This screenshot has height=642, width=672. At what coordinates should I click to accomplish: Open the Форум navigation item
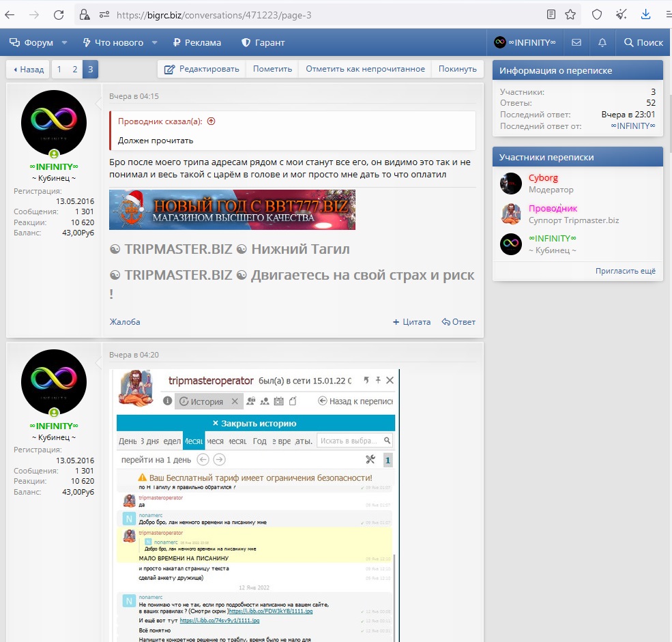(x=31, y=42)
